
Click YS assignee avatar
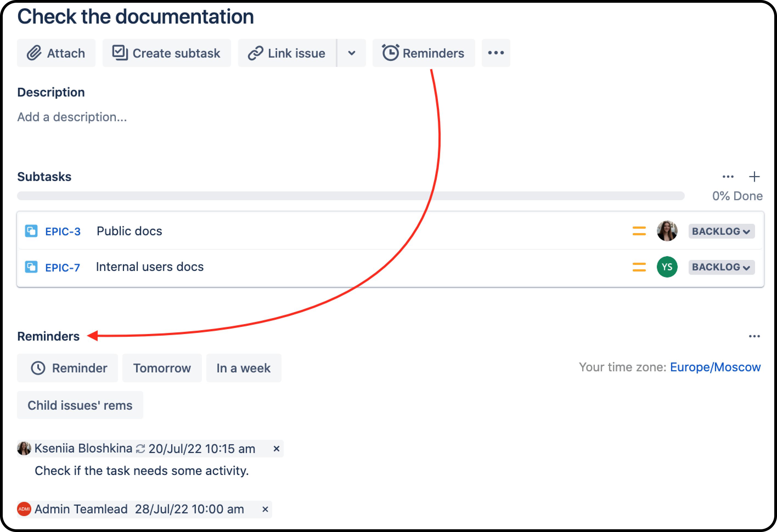[667, 267]
